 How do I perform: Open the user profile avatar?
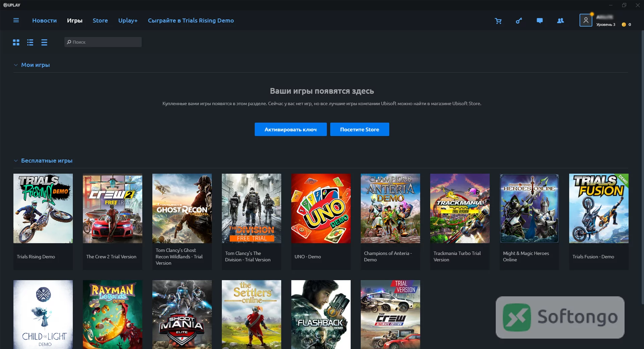pos(586,20)
